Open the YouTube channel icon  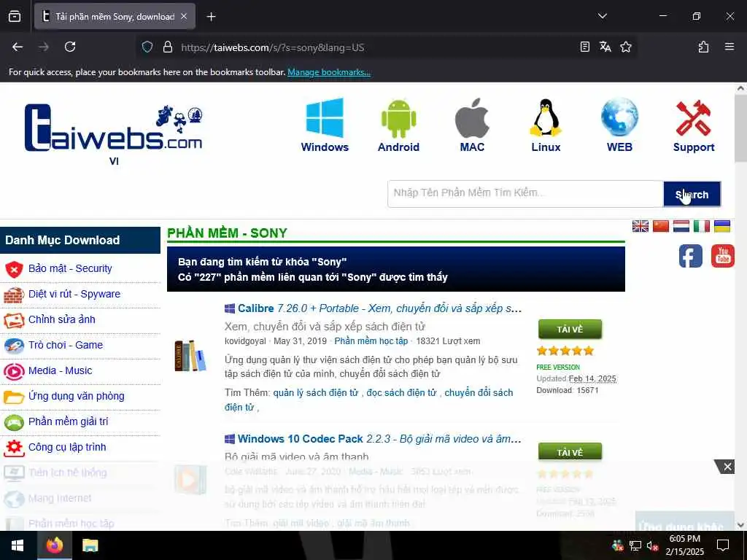[723, 256]
